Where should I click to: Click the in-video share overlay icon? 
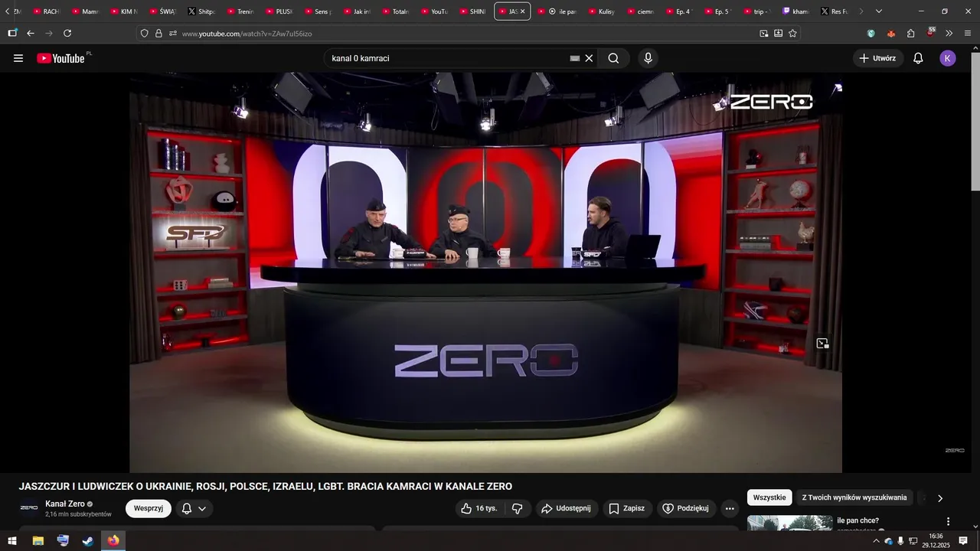[x=822, y=344]
